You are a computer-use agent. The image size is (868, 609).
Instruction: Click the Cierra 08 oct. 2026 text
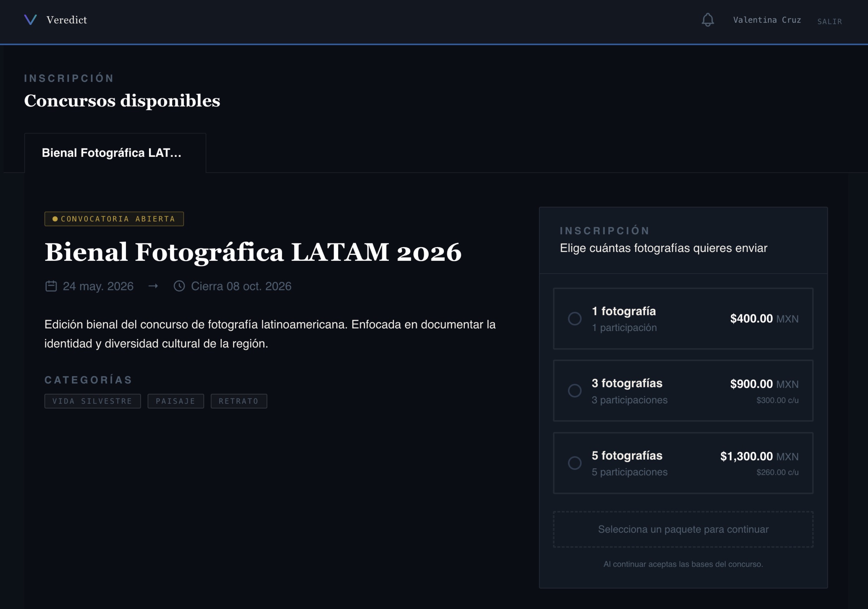pyautogui.click(x=241, y=286)
